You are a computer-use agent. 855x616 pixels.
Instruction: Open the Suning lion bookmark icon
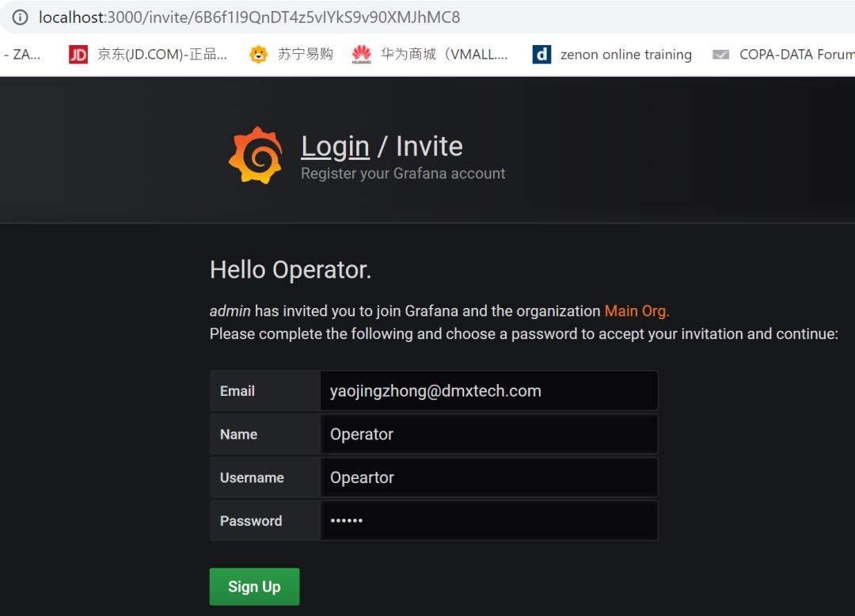coord(258,55)
